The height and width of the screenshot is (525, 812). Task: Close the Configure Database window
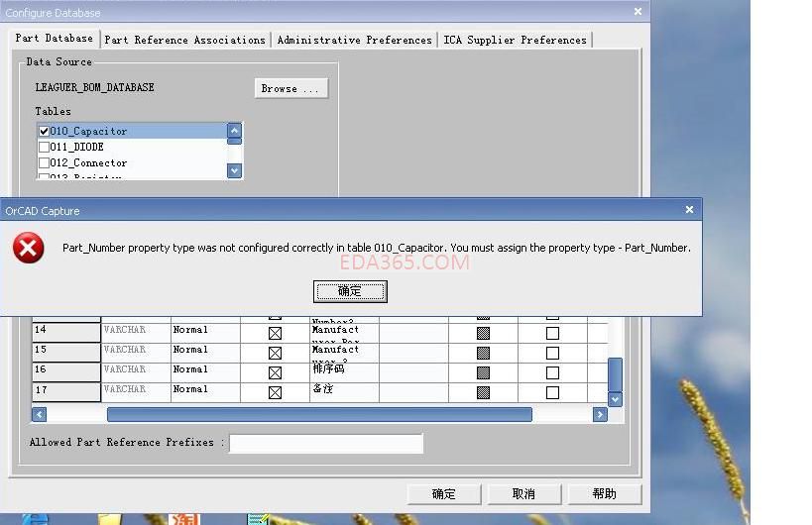[638, 11]
